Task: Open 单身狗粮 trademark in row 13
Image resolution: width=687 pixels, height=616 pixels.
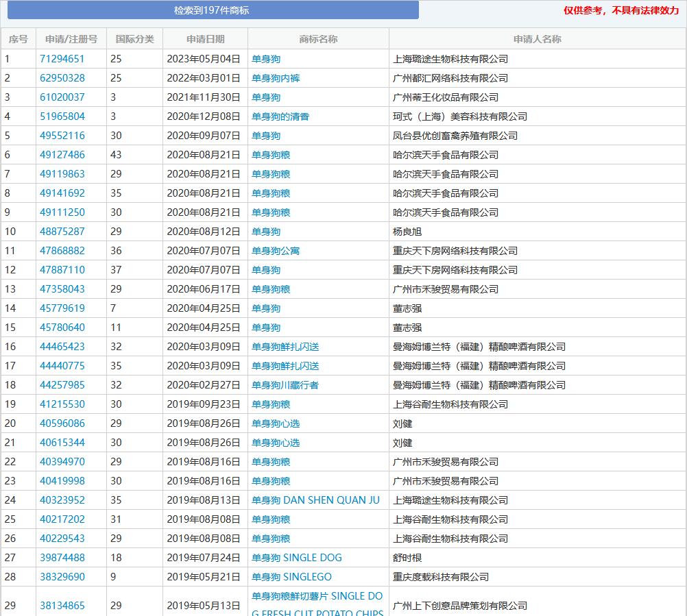Action: pyautogui.click(x=271, y=289)
